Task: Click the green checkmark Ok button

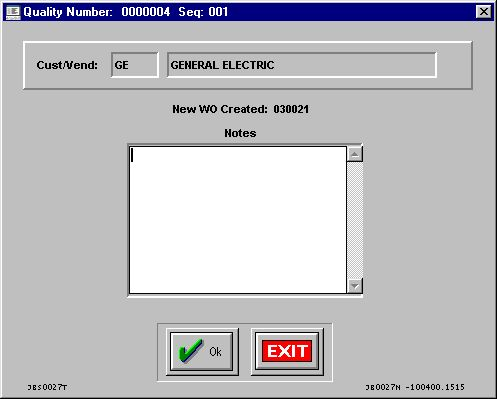Action: pyautogui.click(x=201, y=351)
